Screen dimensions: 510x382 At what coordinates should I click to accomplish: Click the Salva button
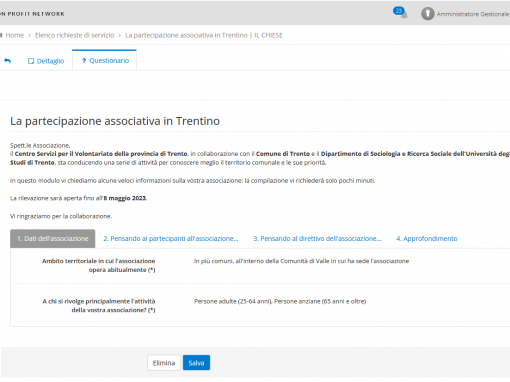click(196, 363)
